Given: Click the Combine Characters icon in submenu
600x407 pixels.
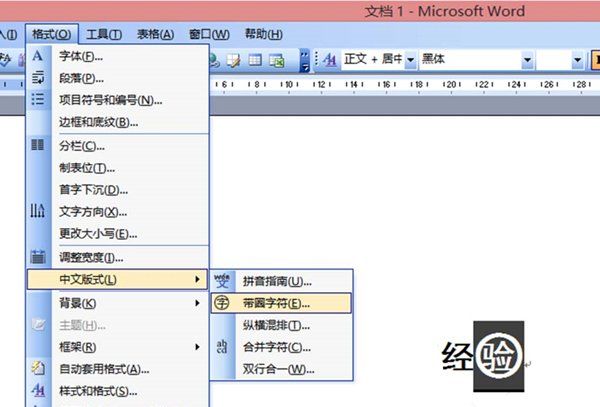Looking at the screenshot, I should (x=222, y=347).
